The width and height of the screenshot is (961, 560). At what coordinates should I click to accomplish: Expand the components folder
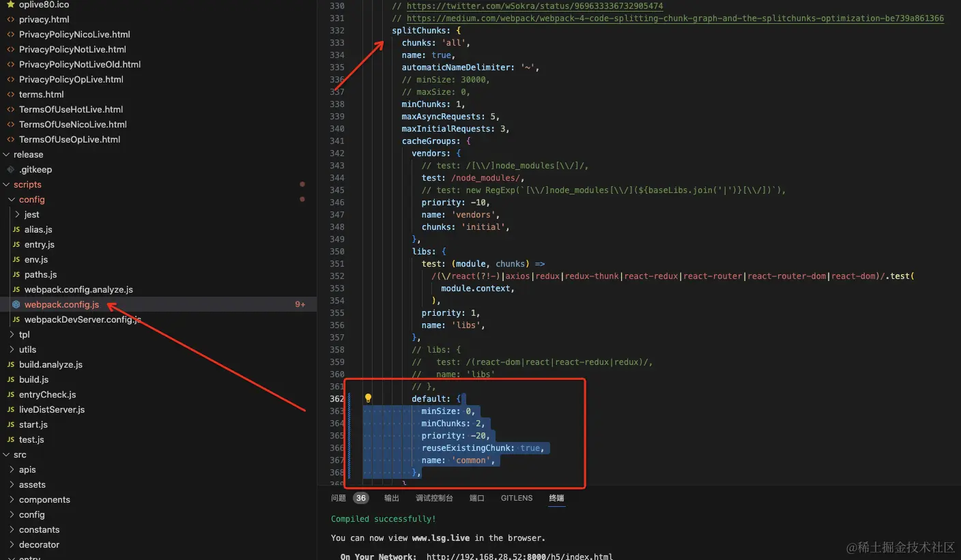tap(12, 499)
